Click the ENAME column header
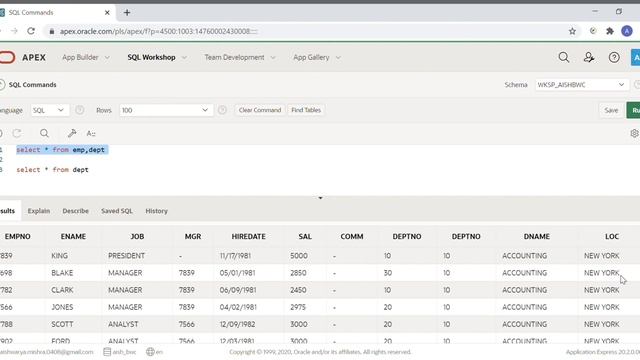Viewport: 640px width, 360px height. [73, 236]
